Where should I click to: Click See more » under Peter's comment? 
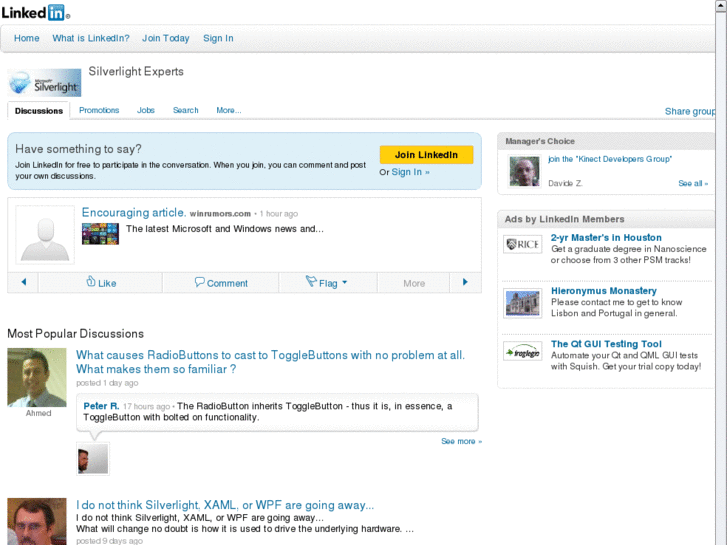click(x=461, y=441)
